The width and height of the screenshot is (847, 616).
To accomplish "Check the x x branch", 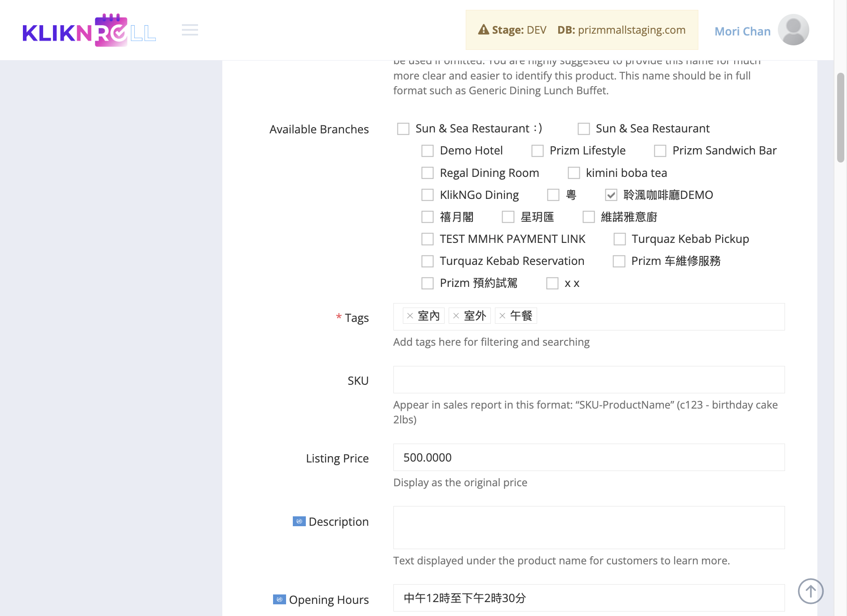I will (552, 283).
